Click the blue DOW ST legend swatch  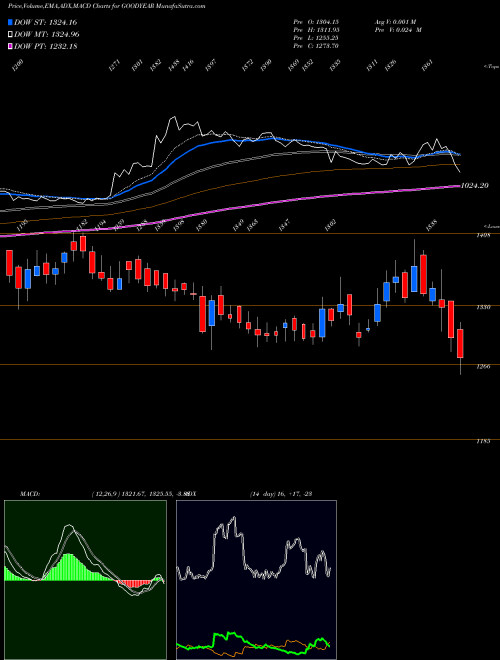10,22
